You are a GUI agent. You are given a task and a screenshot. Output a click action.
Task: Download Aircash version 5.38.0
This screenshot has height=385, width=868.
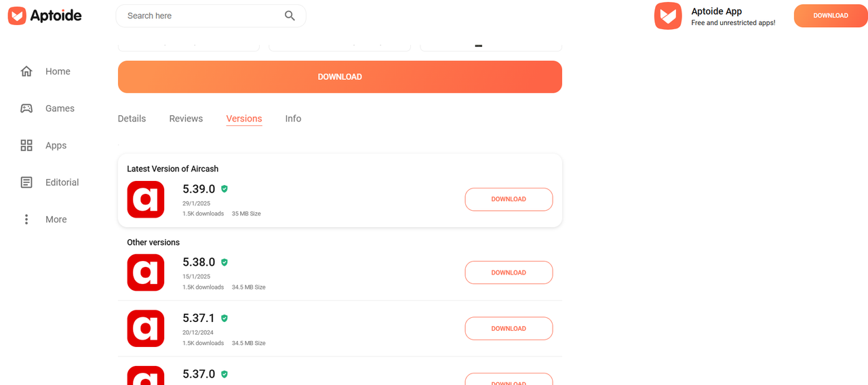pyautogui.click(x=509, y=272)
